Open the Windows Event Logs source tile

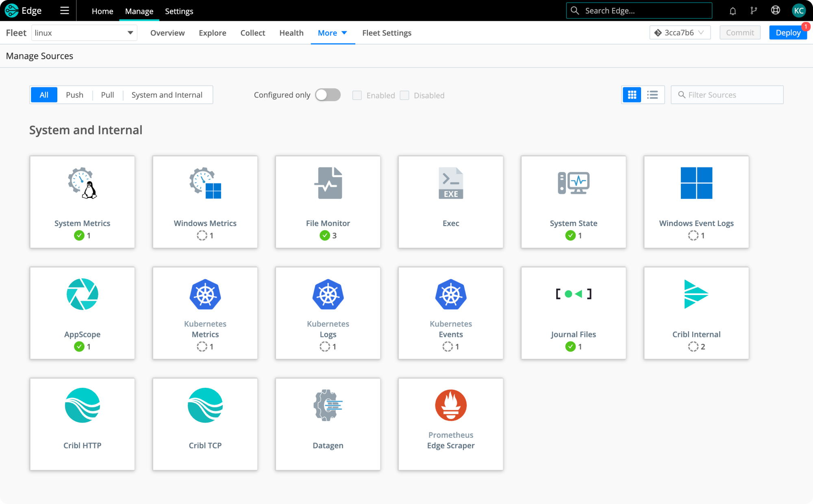tap(696, 202)
